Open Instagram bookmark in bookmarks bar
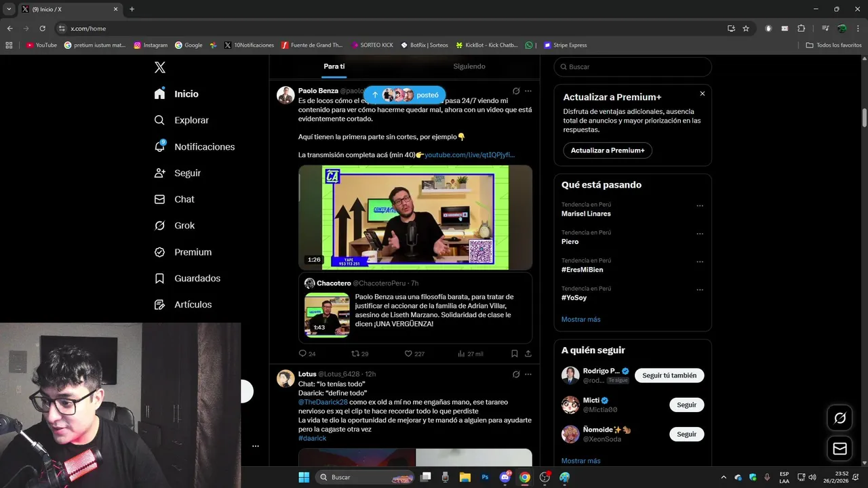This screenshot has height=488, width=868. click(x=151, y=45)
